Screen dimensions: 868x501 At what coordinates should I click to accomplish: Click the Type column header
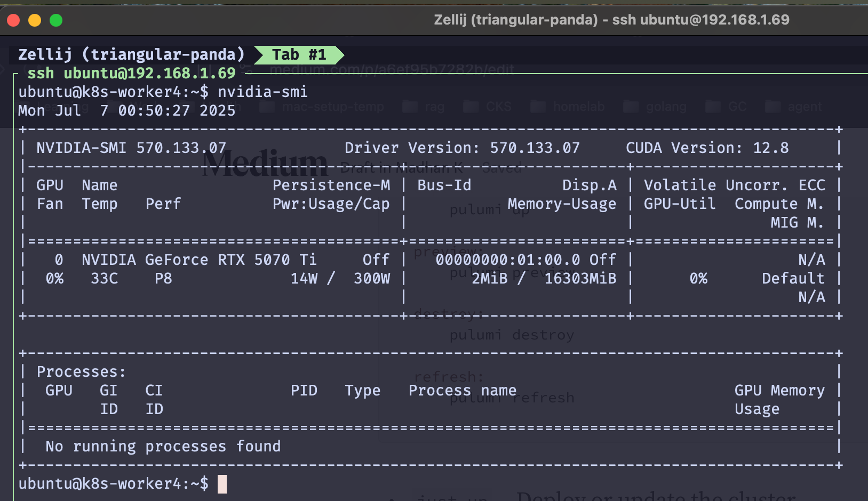[363, 390]
